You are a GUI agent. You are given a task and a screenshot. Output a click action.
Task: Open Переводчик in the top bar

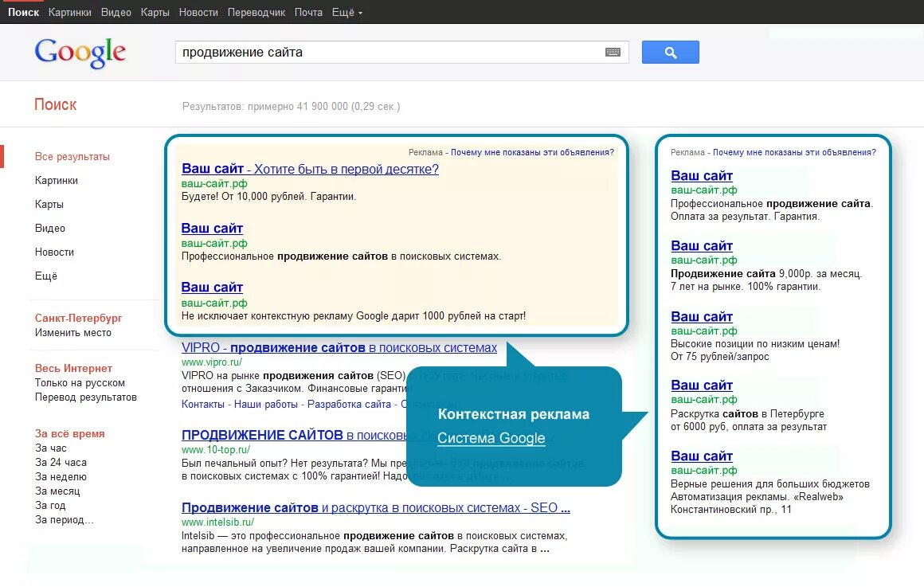(x=256, y=13)
